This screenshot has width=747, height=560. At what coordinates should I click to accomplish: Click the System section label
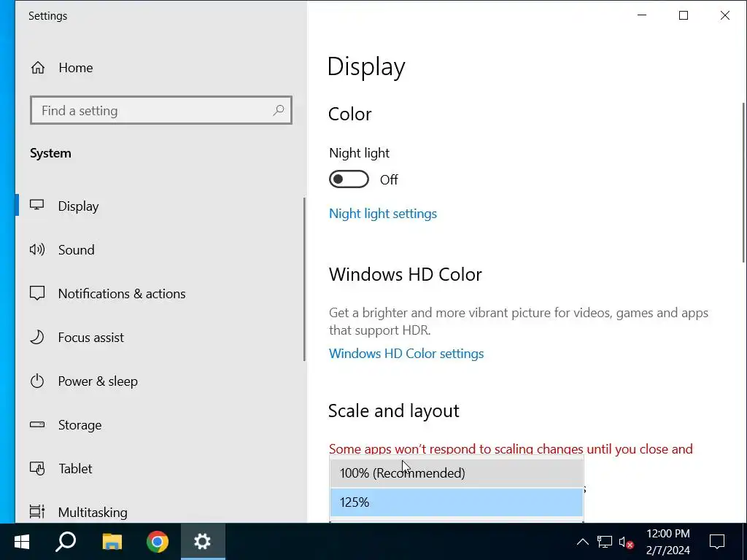(50, 153)
